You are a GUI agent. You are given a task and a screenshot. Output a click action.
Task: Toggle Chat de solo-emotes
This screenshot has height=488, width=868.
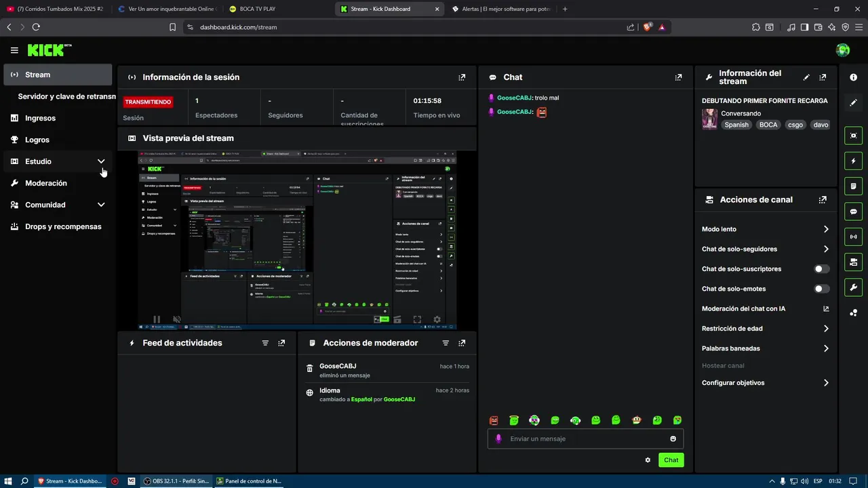coord(821,289)
